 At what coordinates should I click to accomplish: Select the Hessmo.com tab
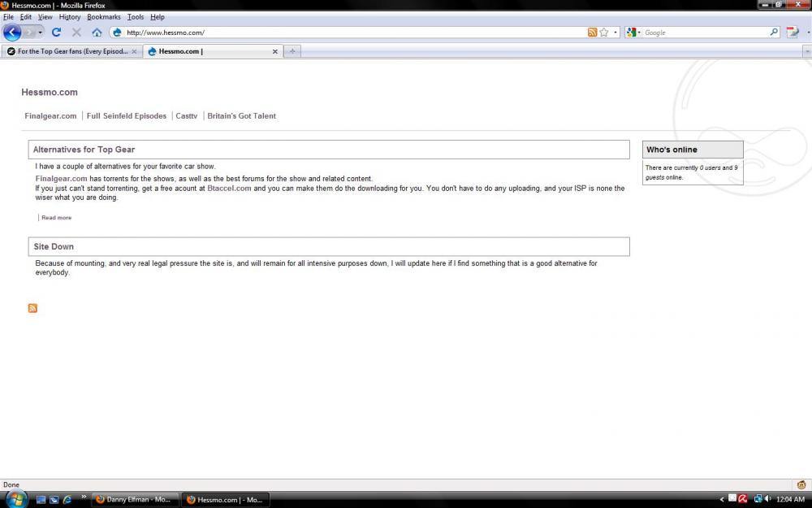213,51
